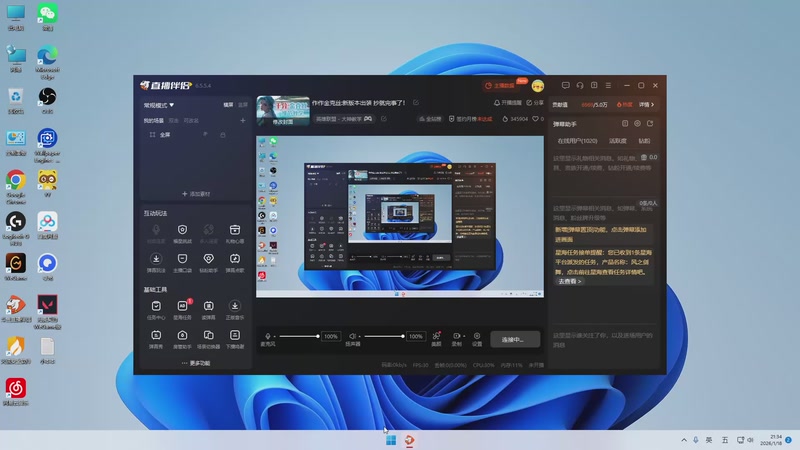Image resolution: width=800 pixels, height=450 pixels.
Task: Click 添加素材 add source button
Action: pyautogui.click(x=196, y=194)
